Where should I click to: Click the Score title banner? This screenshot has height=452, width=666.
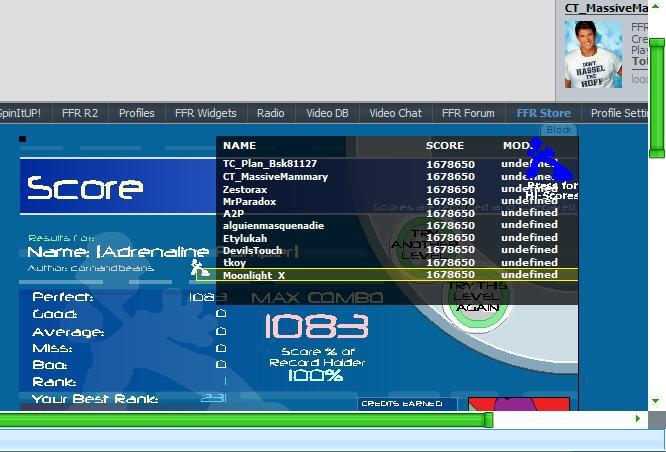pos(118,186)
